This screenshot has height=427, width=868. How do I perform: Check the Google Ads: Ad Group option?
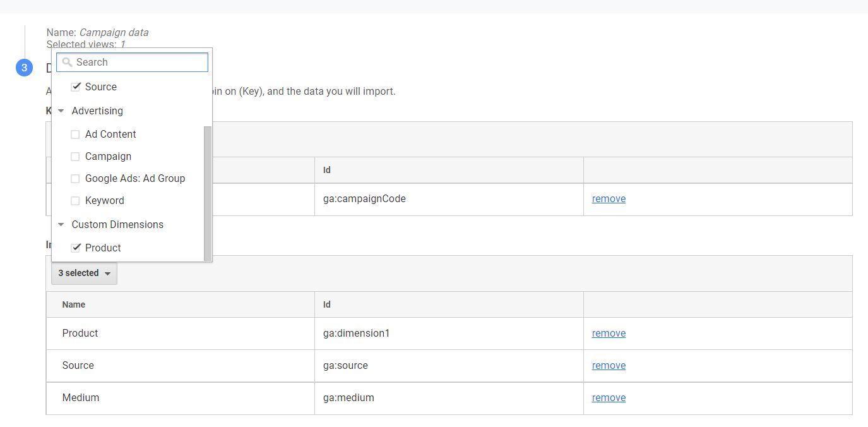(76, 178)
